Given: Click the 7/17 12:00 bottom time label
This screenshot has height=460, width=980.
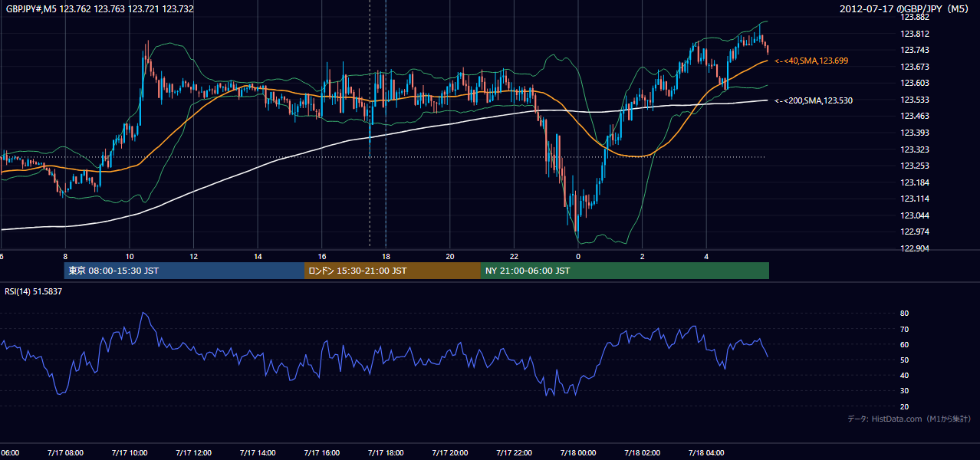Looking at the screenshot, I should 193,453.
